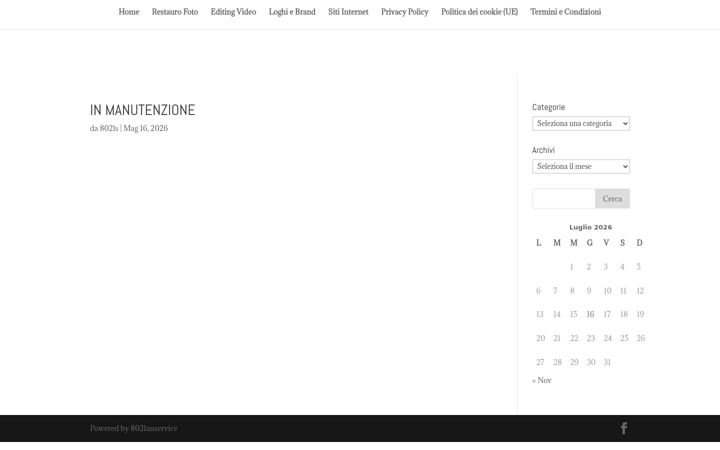Image resolution: width=720 pixels, height=450 pixels.
Task: Go to the Home menu item
Action: (x=129, y=12)
